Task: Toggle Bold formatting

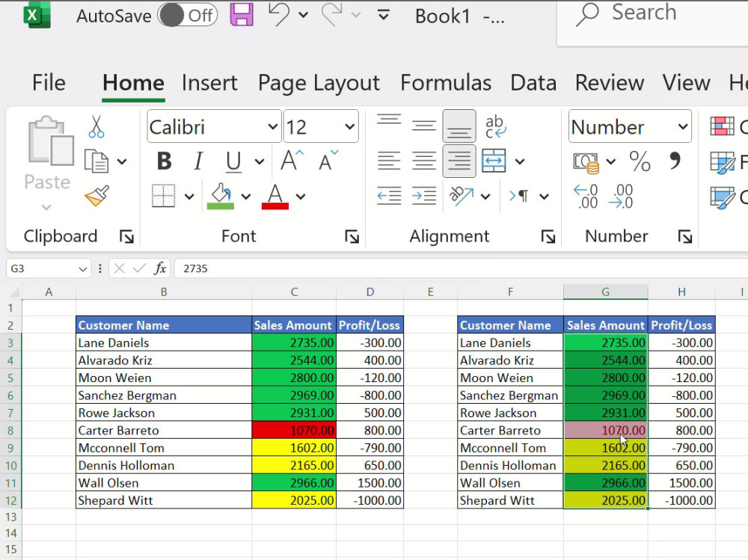Action: pyautogui.click(x=162, y=160)
